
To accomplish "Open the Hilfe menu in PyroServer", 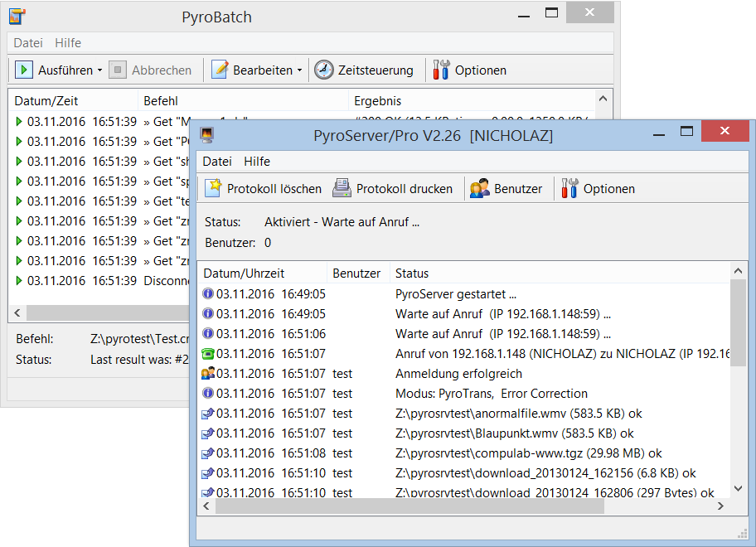I will [x=257, y=162].
